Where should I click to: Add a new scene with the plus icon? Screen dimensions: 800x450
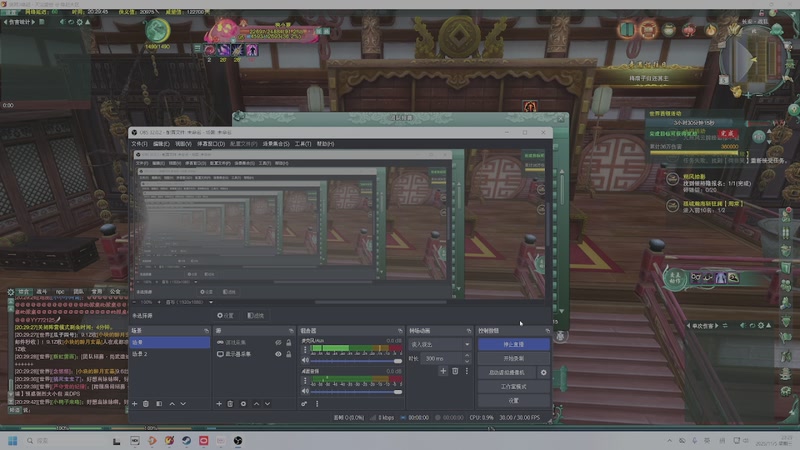coord(135,404)
